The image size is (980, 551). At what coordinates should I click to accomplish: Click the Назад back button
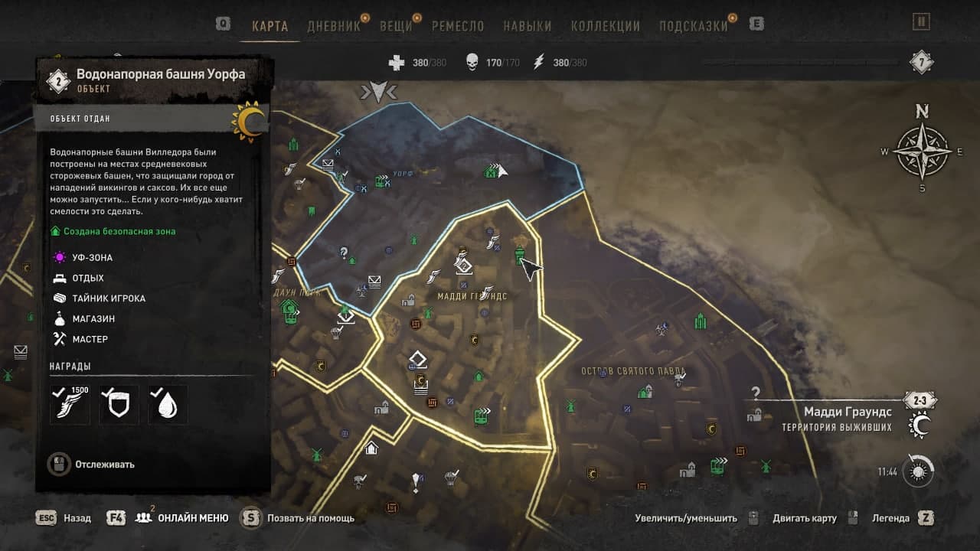point(64,518)
